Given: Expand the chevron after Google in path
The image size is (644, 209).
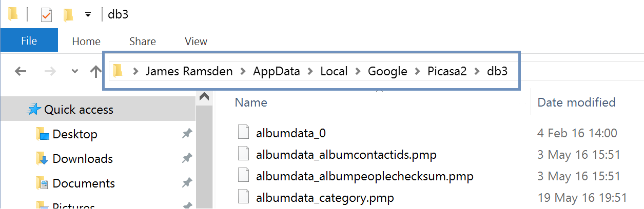Looking at the screenshot, I should pyautogui.click(x=417, y=71).
